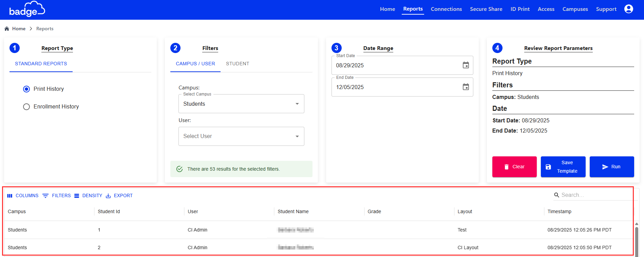
Task: Sort by the Student Name column header
Action: coord(293,211)
